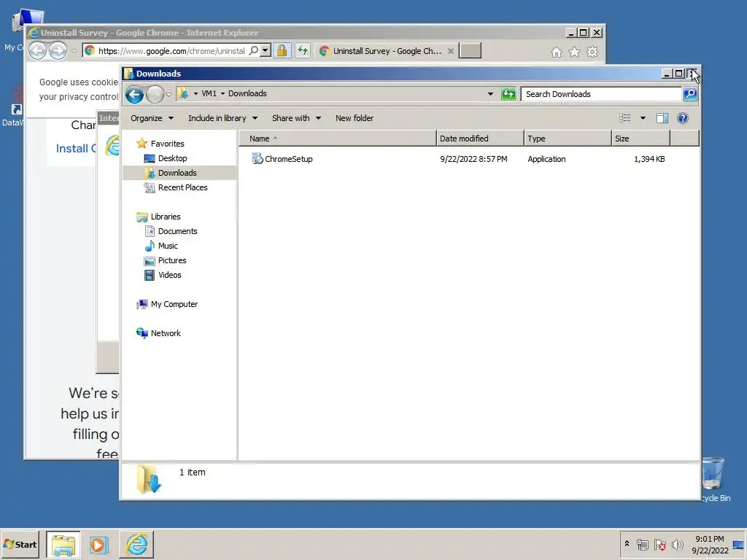This screenshot has height=560, width=747.
Task: Change view icon in Explorer toolbar
Action: [624, 118]
